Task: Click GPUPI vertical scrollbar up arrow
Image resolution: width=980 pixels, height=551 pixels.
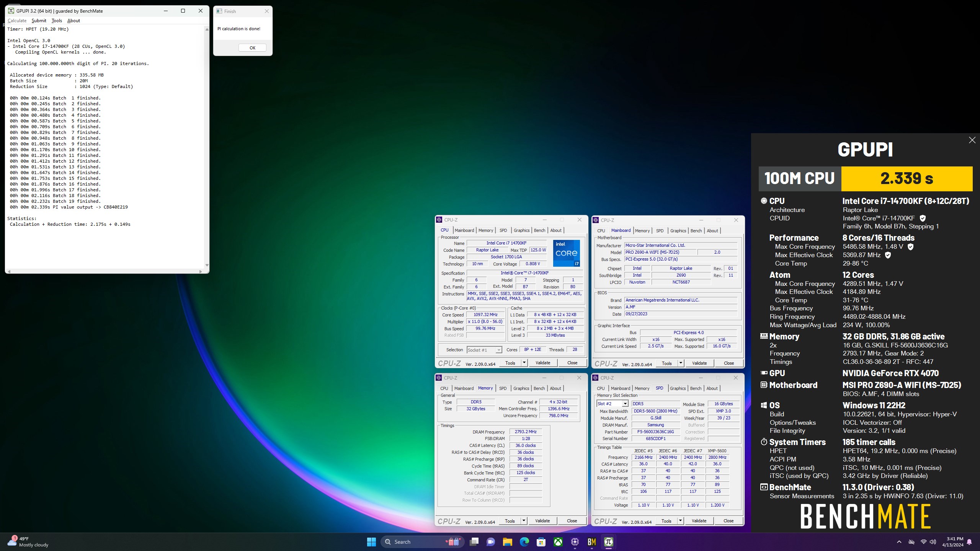Action: pos(207,29)
